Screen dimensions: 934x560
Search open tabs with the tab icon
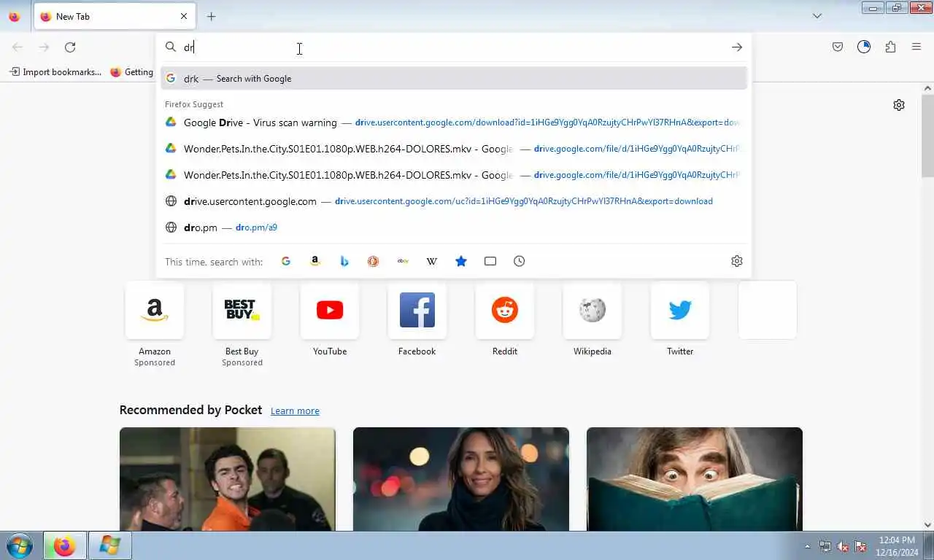pyautogui.click(x=490, y=261)
